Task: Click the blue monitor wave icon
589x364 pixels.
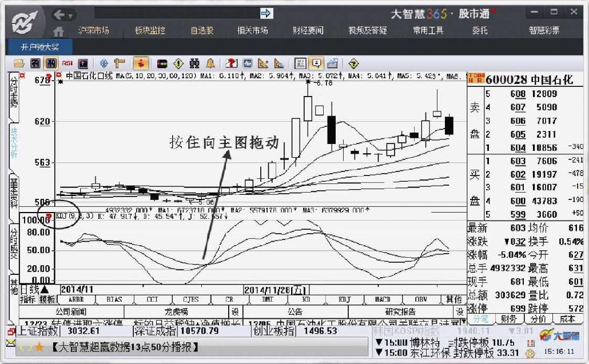Action: point(248,63)
